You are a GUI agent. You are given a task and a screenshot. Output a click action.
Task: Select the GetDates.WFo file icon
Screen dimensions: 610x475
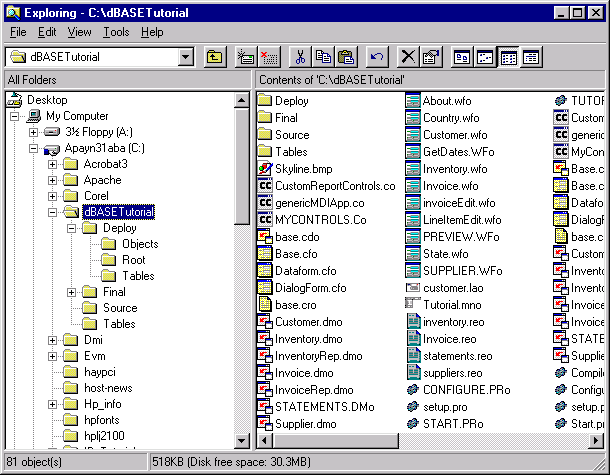tap(413, 152)
